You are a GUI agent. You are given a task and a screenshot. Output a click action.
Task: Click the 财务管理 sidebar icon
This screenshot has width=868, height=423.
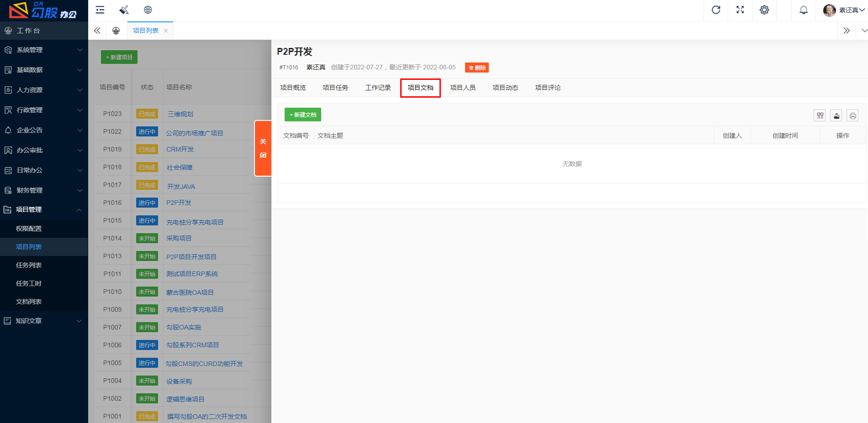click(x=8, y=190)
